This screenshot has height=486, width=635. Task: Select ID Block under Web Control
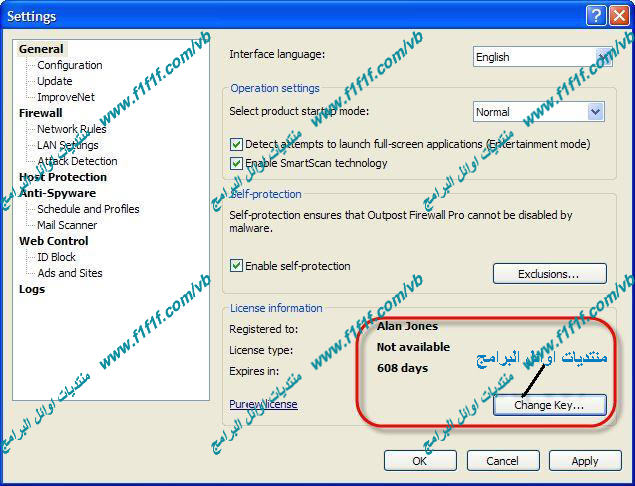[56, 257]
